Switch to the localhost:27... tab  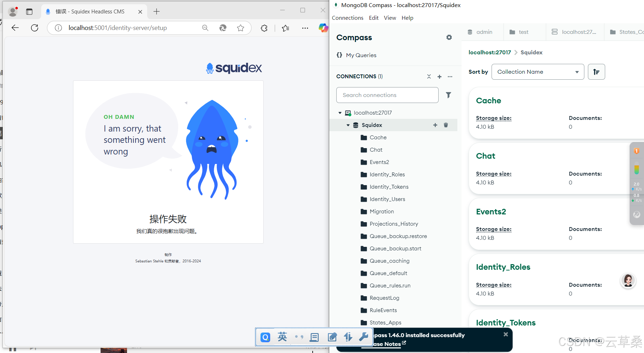point(575,32)
